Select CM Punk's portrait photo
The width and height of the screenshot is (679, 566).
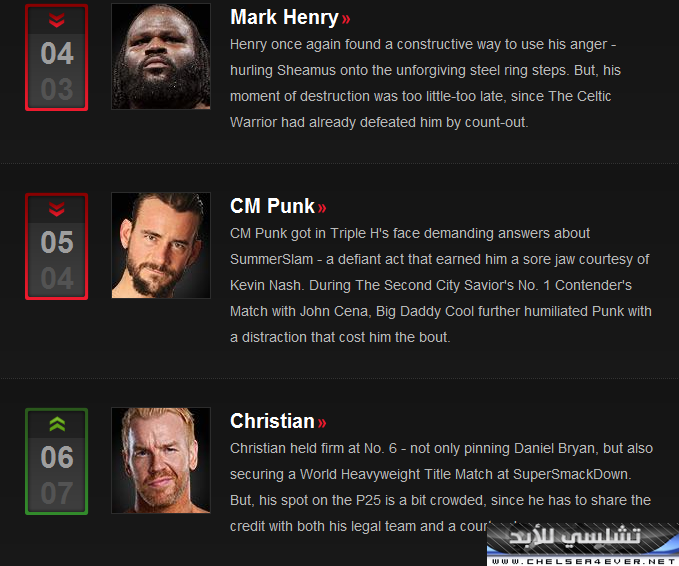[161, 245]
